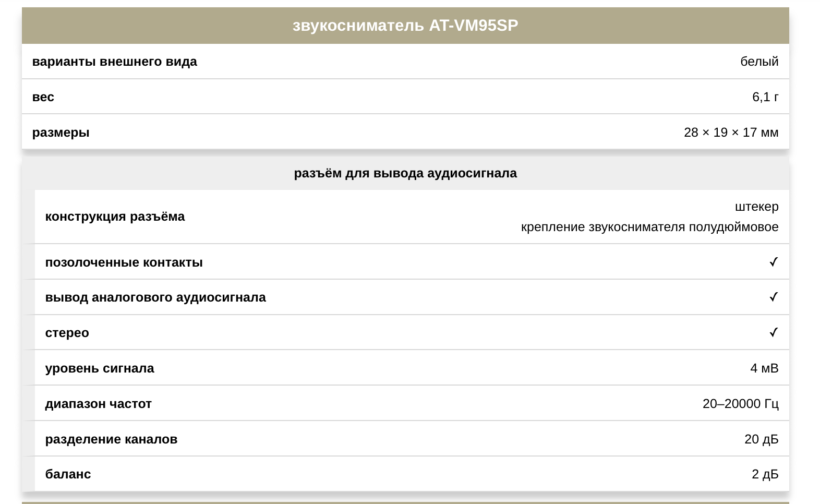Click the checkmark for 'позолоченные контакты'
This screenshot has height=504, width=820.
click(x=774, y=262)
